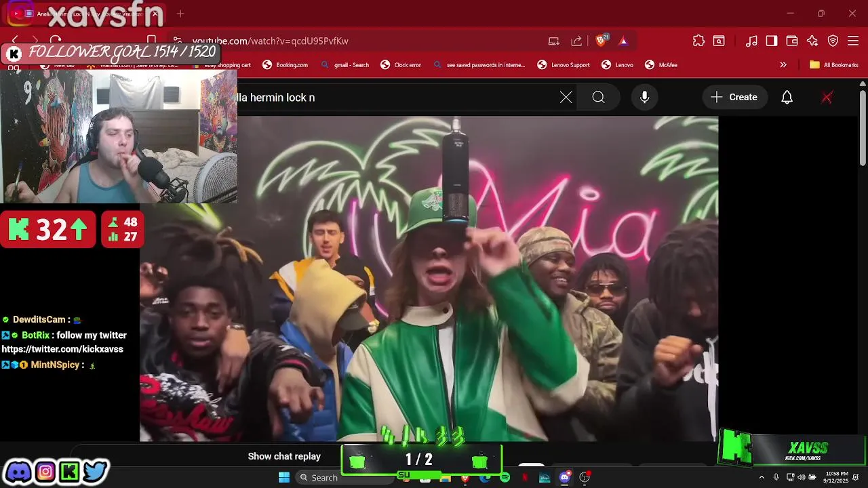The height and width of the screenshot is (488, 868).
Task: Click Show chat replay
Action: 284,456
